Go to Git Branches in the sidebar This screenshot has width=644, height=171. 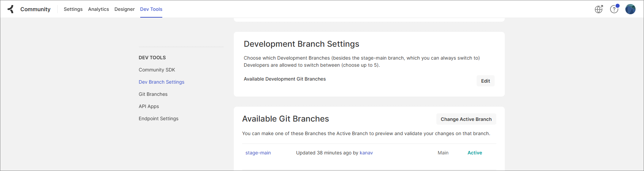point(153,94)
